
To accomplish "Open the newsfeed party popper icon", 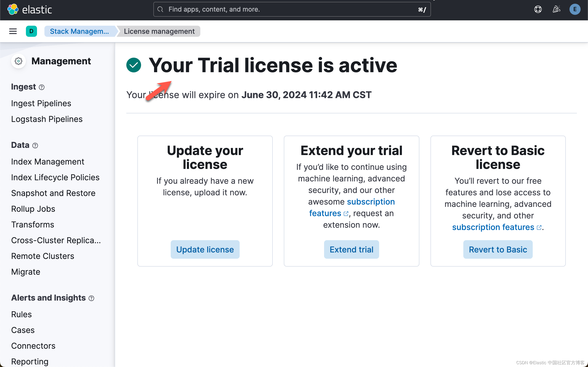I will pyautogui.click(x=556, y=9).
